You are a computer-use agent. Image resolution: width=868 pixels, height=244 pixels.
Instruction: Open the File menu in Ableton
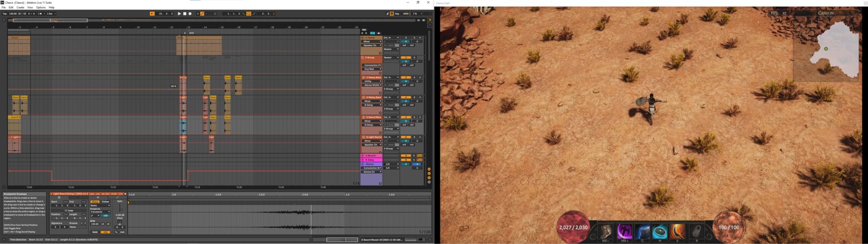(x=3, y=8)
